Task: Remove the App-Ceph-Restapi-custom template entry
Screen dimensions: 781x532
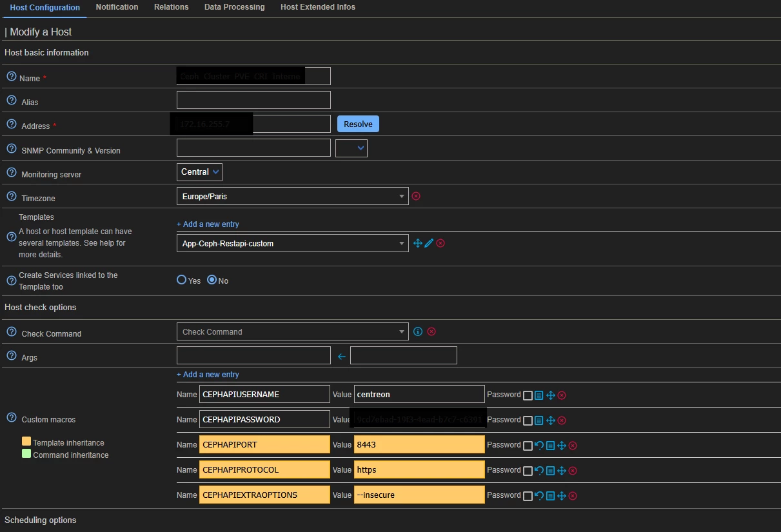Action: point(440,243)
